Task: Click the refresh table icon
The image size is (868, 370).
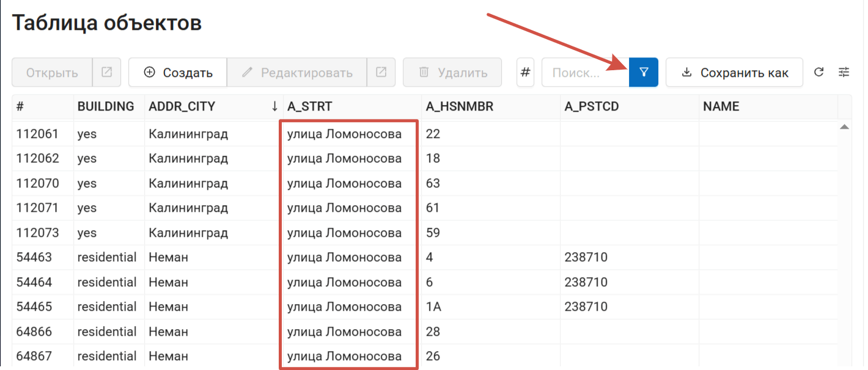Action: pos(819,73)
